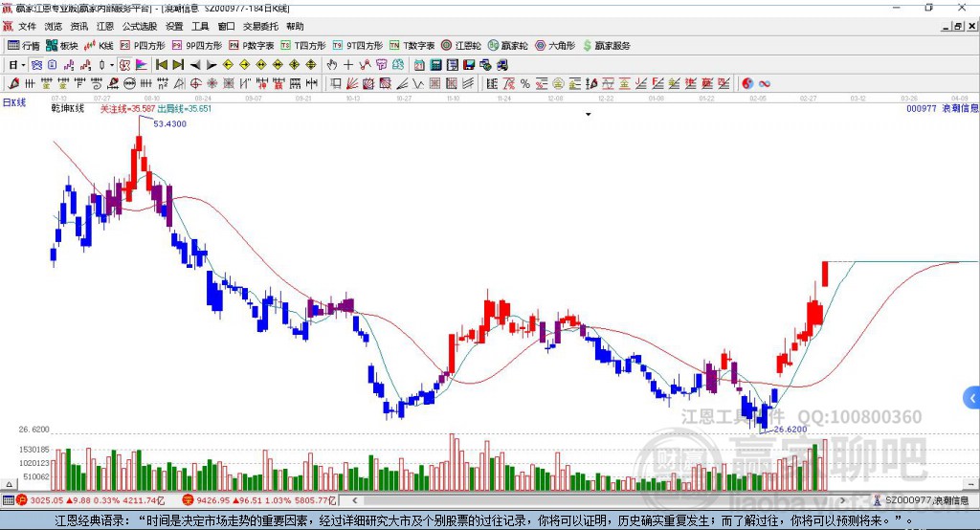Toggle the highlighted 权 adjustment button
Screen dimensions: 980x530
tap(123, 65)
